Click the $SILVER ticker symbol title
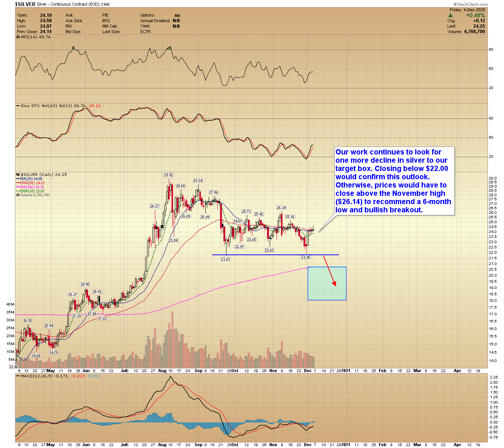The width and height of the screenshot is (504, 448). click(25, 4)
